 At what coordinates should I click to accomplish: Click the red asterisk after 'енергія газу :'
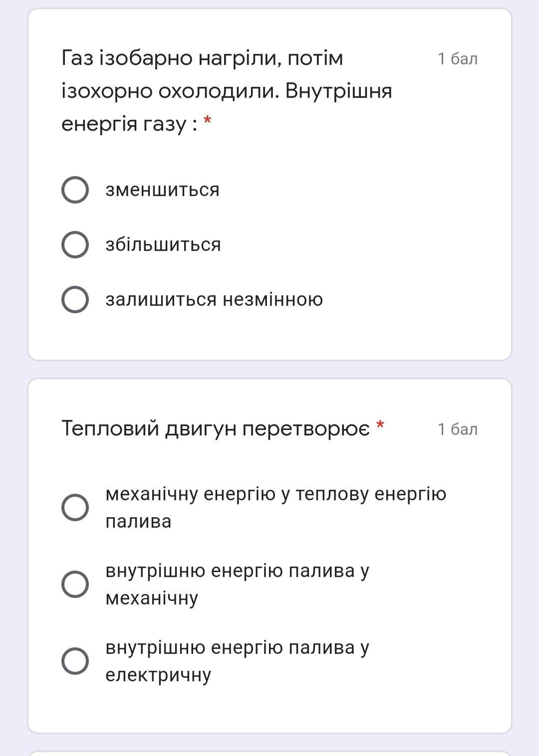point(208,120)
